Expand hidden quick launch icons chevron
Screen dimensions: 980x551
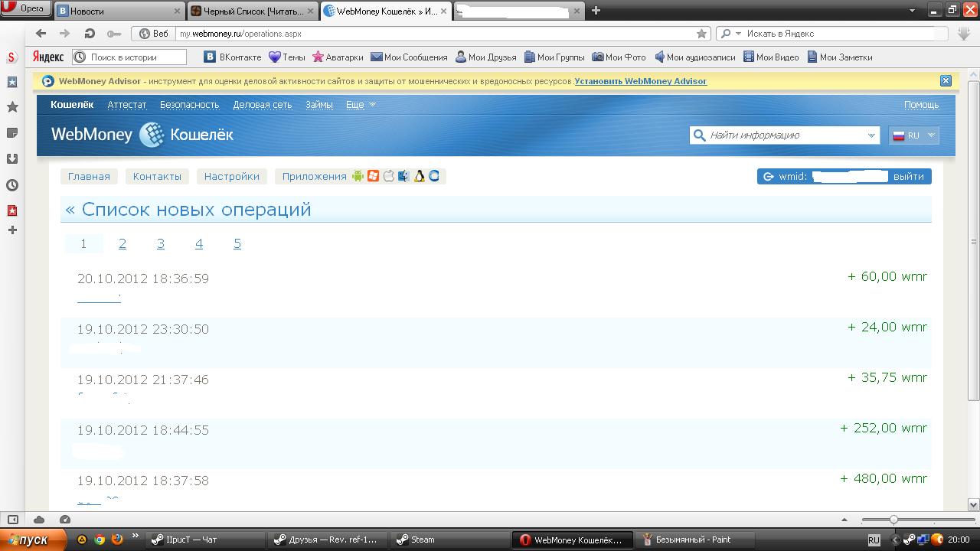click(x=136, y=536)
